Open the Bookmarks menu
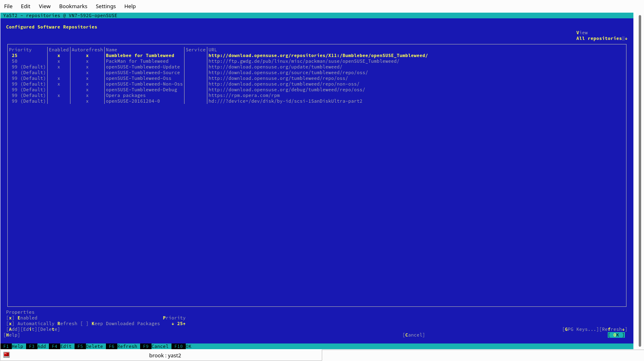644x361 pixels. (73, 6)
